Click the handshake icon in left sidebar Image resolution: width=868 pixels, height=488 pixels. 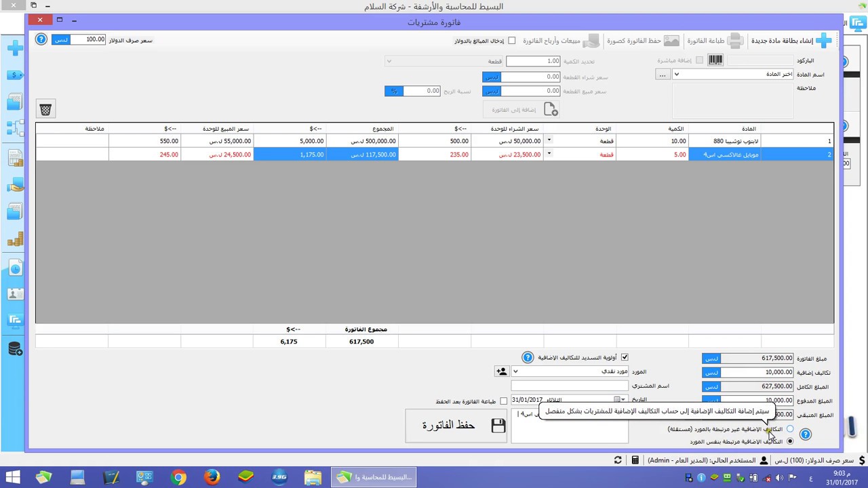[x=15, y=184]
